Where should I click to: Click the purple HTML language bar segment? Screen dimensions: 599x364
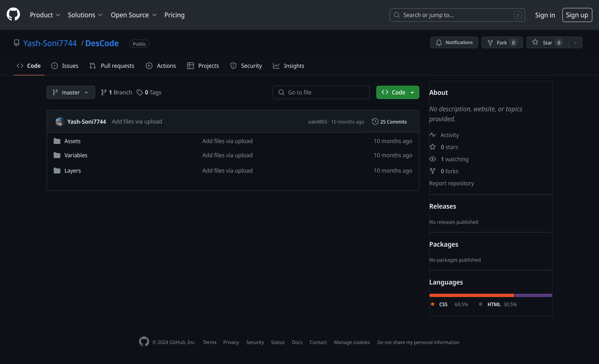[534, 295]
